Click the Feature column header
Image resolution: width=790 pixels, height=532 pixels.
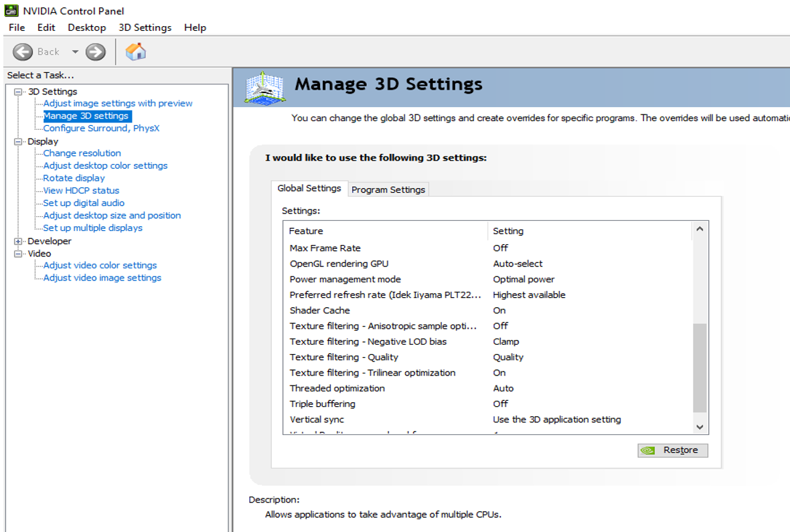pos(386,232)
